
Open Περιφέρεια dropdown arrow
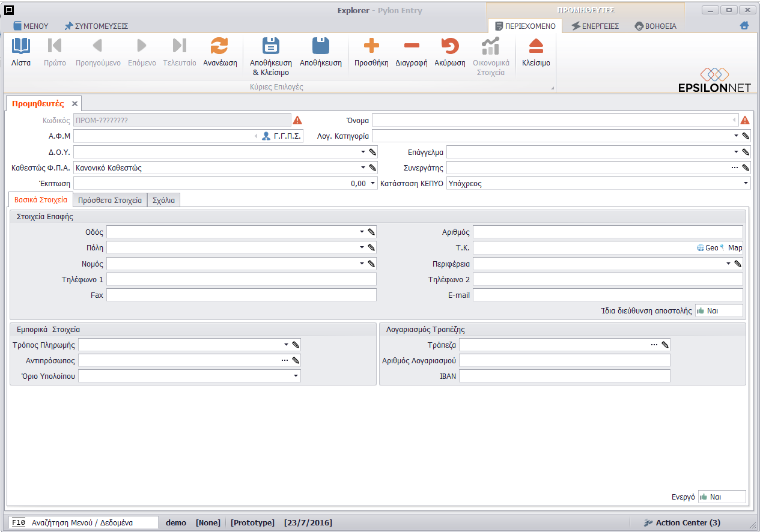point(728,263)
